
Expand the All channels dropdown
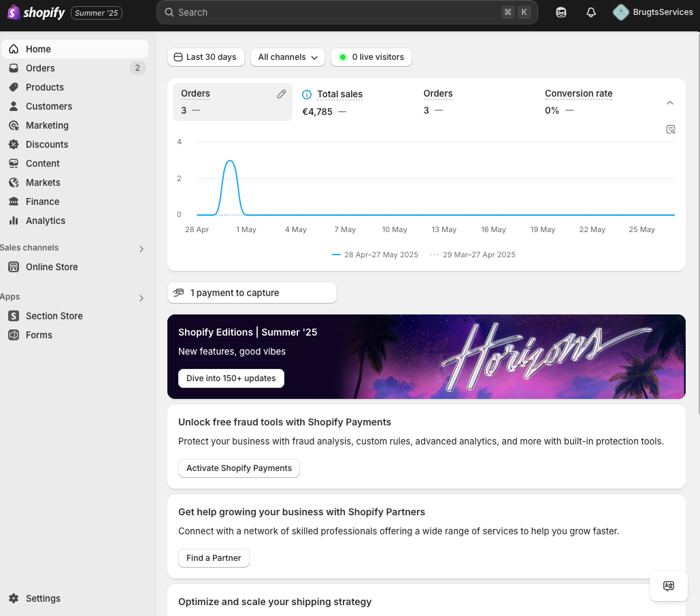tap(288, 57)
